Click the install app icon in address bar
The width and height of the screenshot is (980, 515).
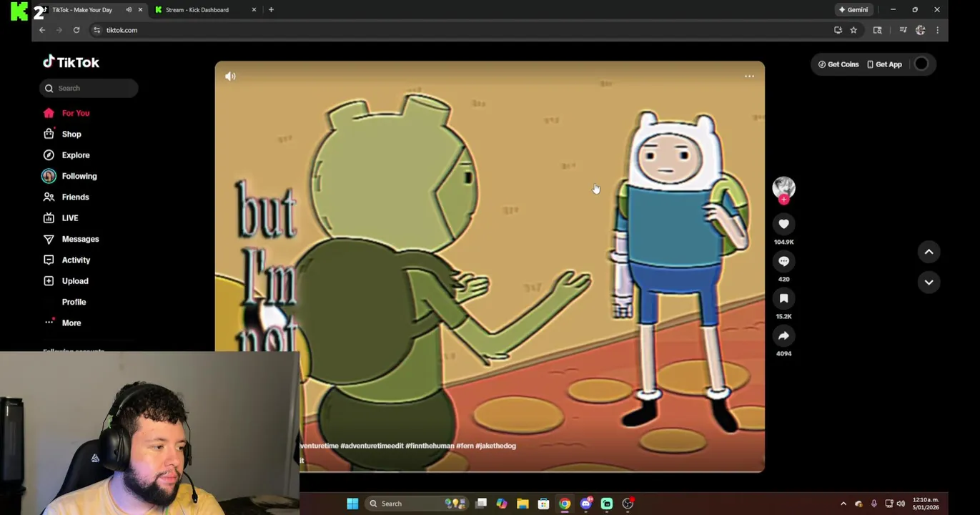[838, 30]
